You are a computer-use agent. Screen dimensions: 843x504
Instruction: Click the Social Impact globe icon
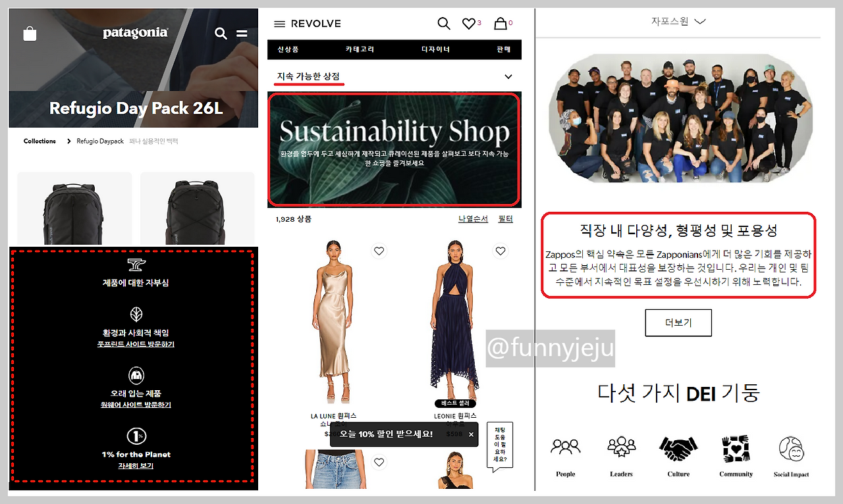(792, 449)
